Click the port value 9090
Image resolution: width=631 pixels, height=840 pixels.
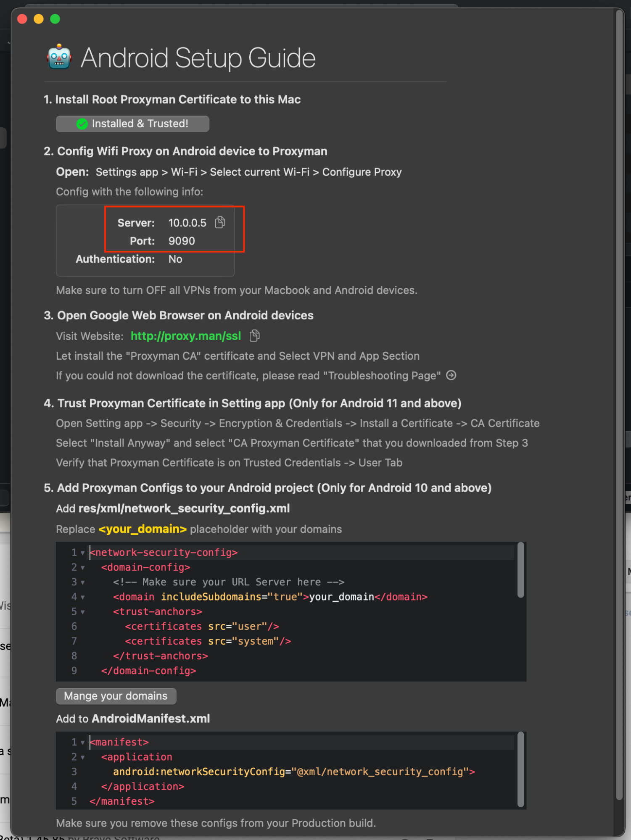point(182,241)
